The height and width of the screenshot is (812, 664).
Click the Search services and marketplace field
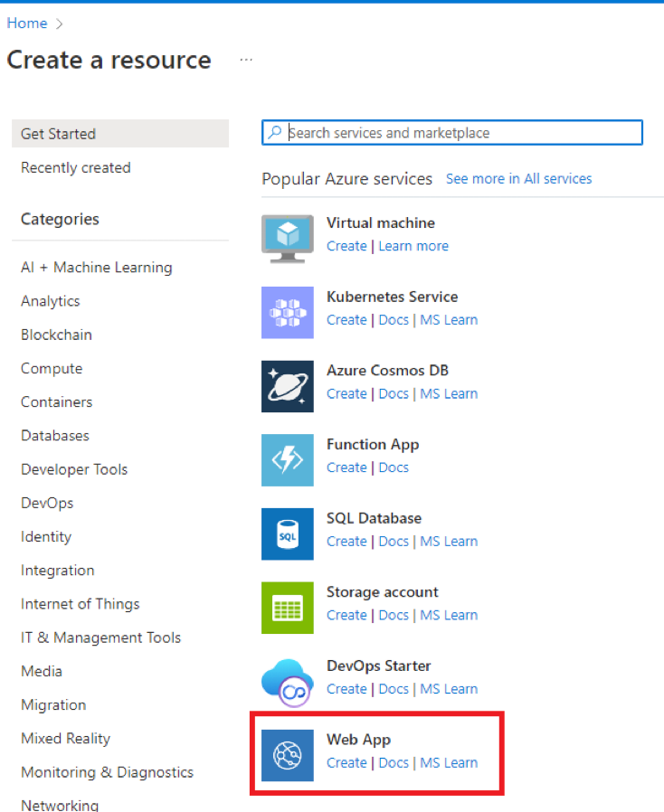(x=452, y=133)
